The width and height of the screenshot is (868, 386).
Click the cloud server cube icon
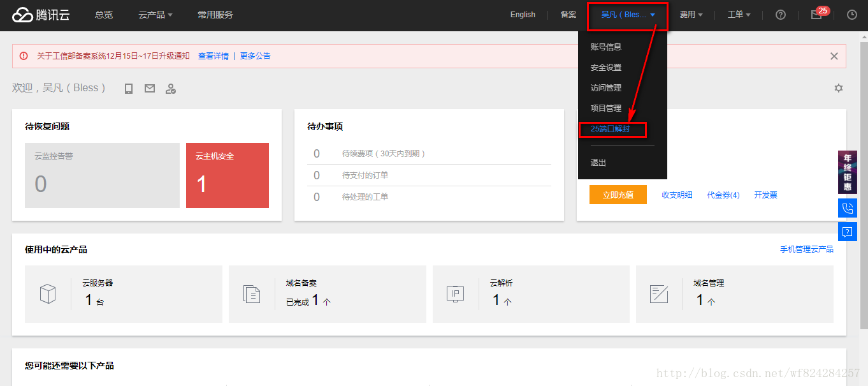point(48,294)
